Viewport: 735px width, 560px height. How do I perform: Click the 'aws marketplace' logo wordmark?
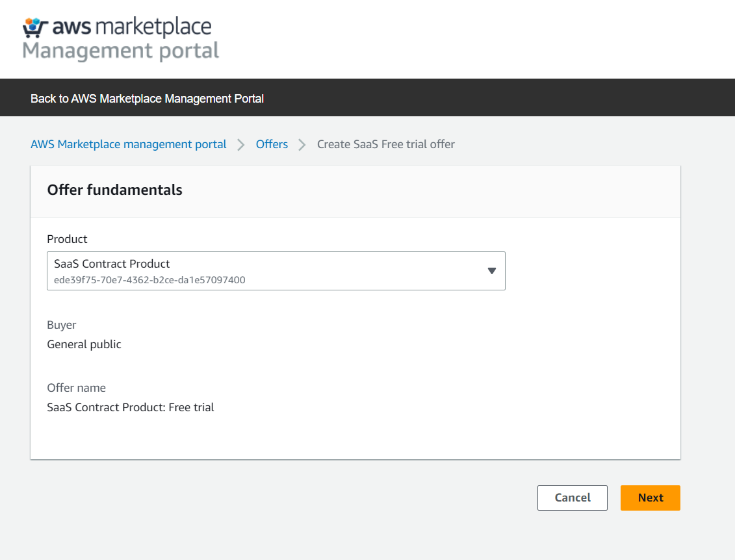tap(132, 27)
